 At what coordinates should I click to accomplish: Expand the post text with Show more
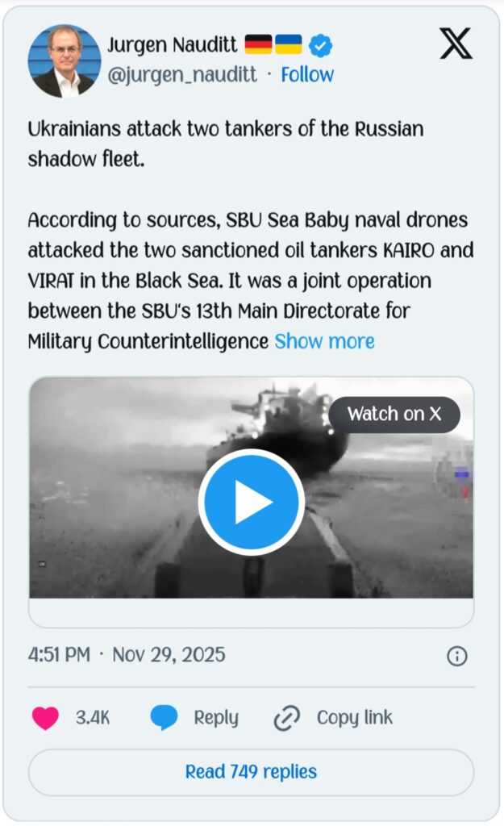(324, 341)
